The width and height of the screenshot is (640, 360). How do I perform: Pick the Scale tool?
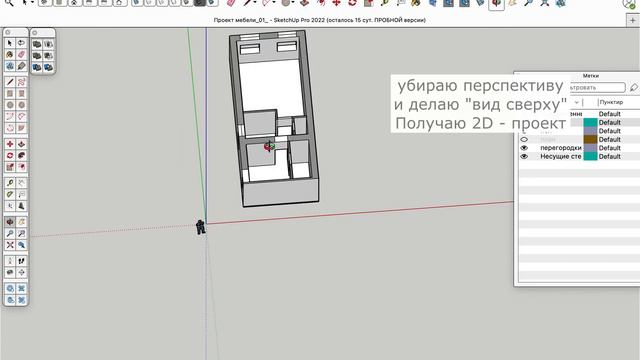(x=10, y=167)
